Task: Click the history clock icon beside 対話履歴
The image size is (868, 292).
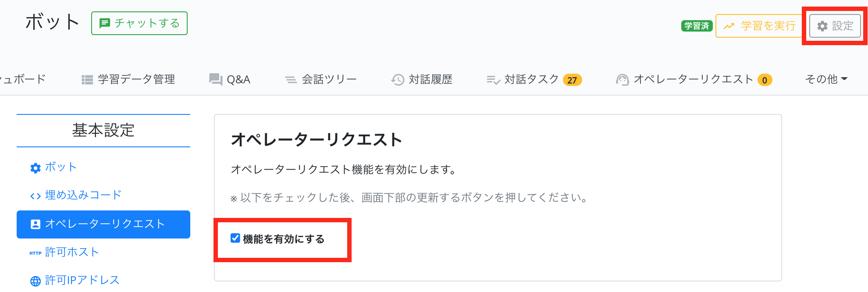Action: pyautogui.click(x=398, y=80)
